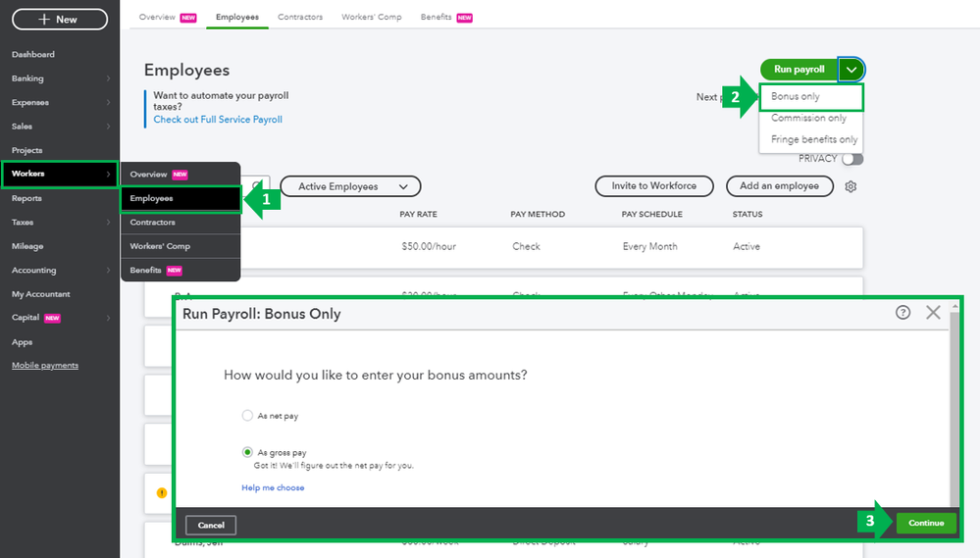Screen dimensions: 980x558
Task: Open Apps in the sidebar
Action: click(22, 342)
